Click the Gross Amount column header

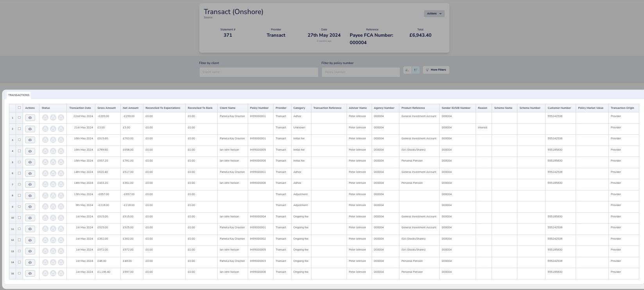click(107, 108)
